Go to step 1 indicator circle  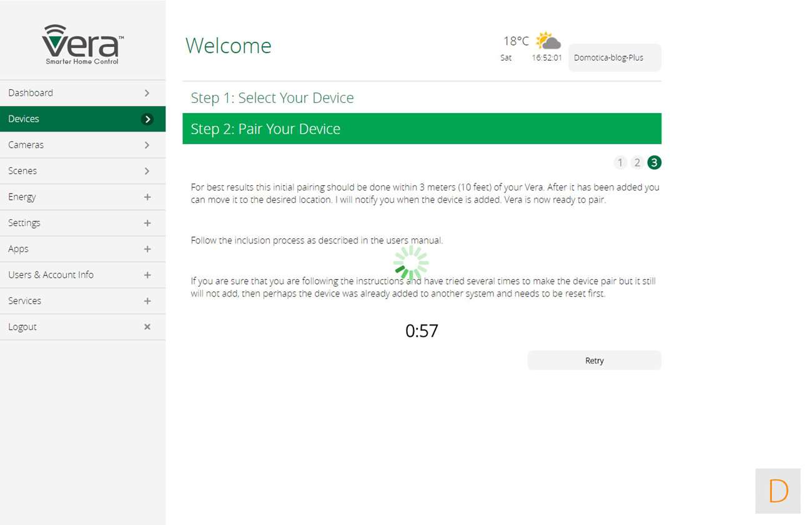[620, 163]
